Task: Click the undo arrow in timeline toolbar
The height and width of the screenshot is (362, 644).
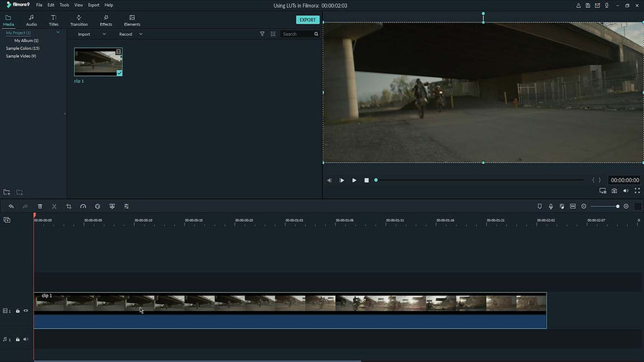Action: (11, 206)
